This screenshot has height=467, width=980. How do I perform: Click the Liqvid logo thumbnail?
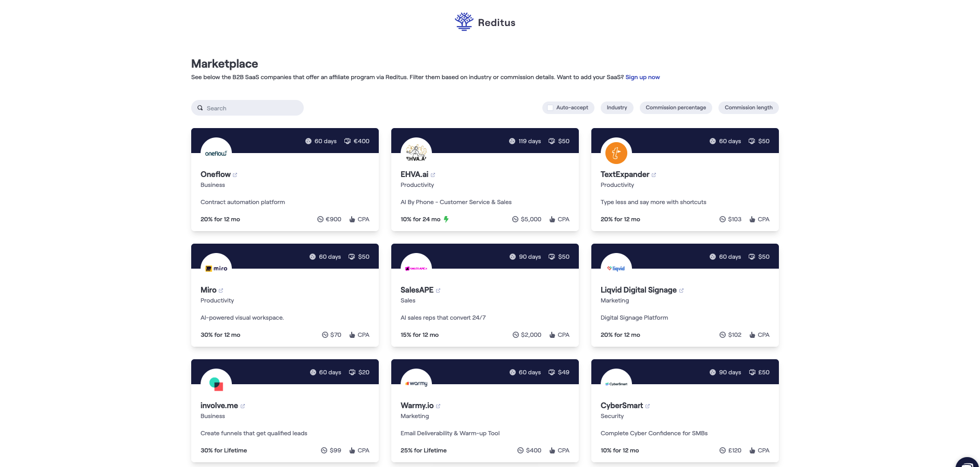point(616,269)
